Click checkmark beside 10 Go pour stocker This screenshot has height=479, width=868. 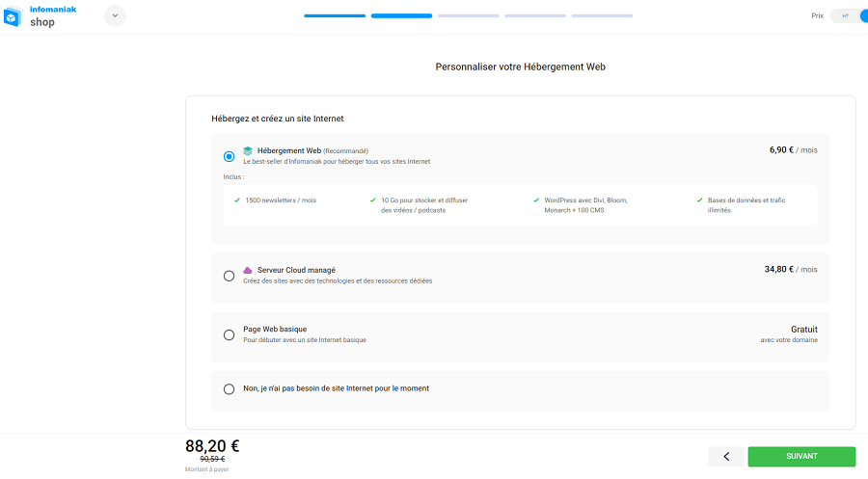pyautogui.click(x=372, y=200)
